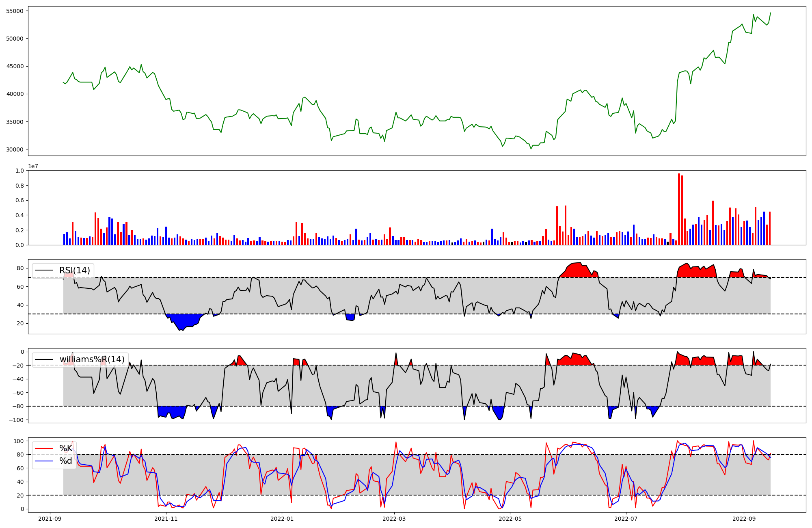
Task: Click the RSI(14) legend entry
Action: [x=74, y=270]
